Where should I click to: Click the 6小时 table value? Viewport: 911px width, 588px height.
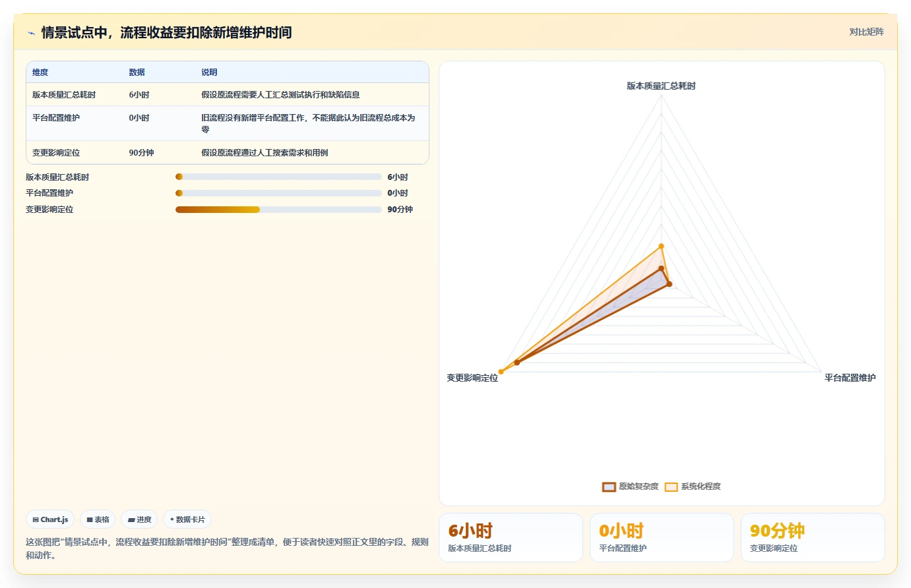point(139,95)
